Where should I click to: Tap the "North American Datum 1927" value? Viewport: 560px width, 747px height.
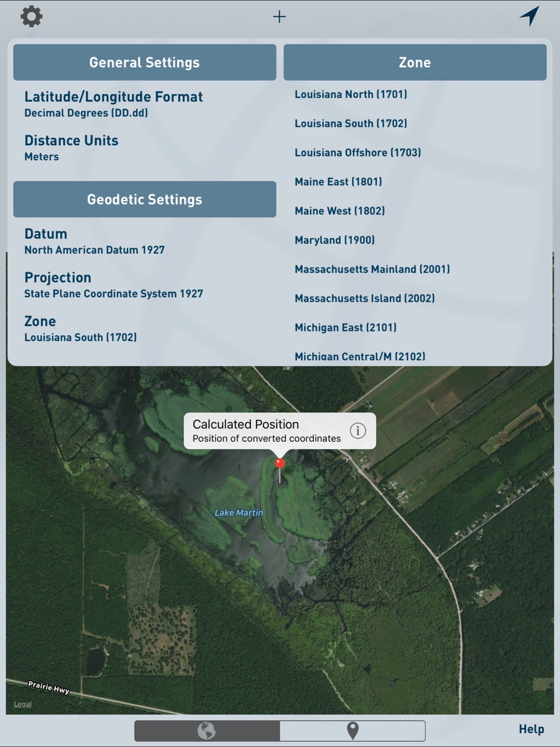(94, 250)
